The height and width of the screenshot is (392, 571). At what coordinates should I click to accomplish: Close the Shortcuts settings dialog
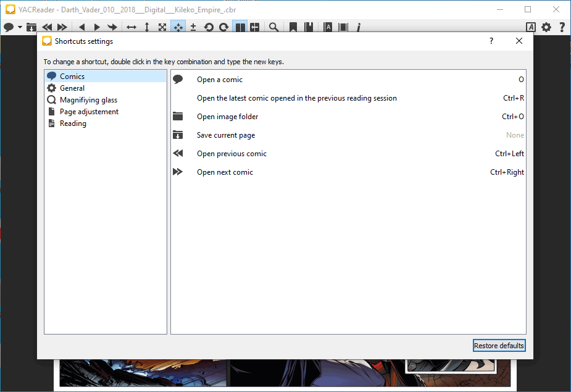519,41
